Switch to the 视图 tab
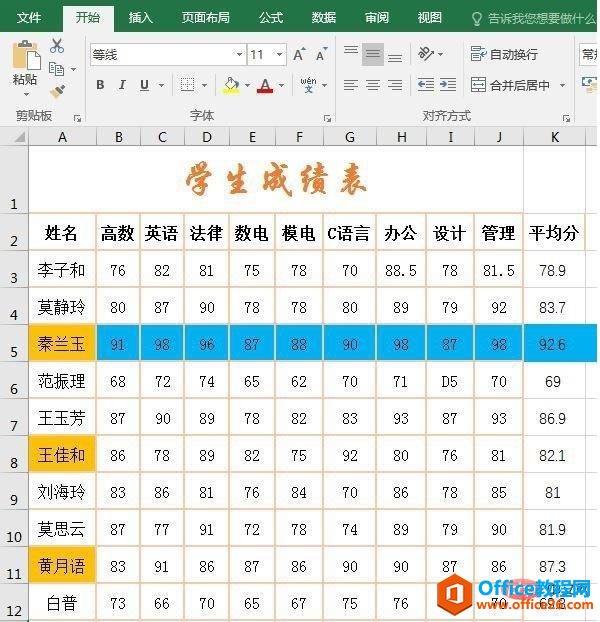Screen dimensions: 600x622 click(429, 17)
